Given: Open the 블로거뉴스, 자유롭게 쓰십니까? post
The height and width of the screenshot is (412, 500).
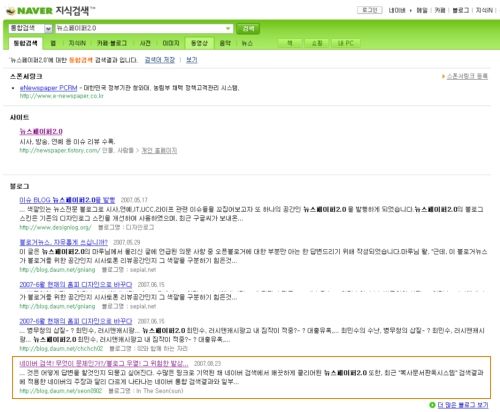Looking at the screenshot, I should coord(64,242).
